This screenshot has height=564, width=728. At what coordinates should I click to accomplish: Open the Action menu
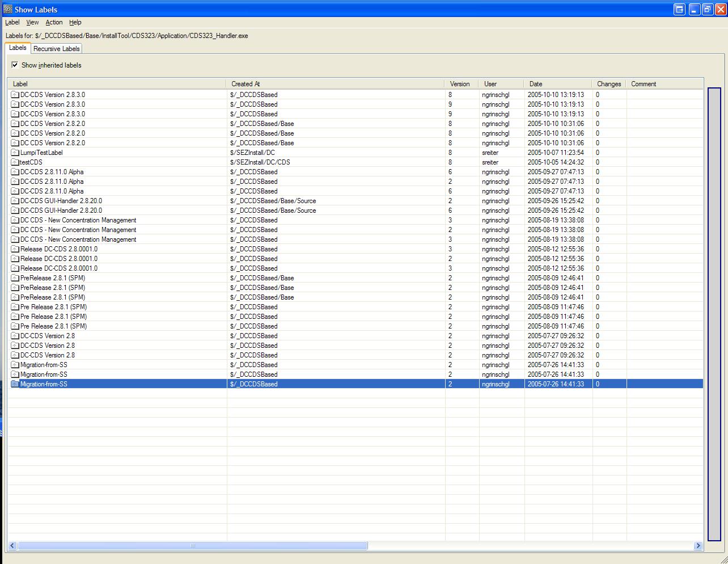point(54,22)
